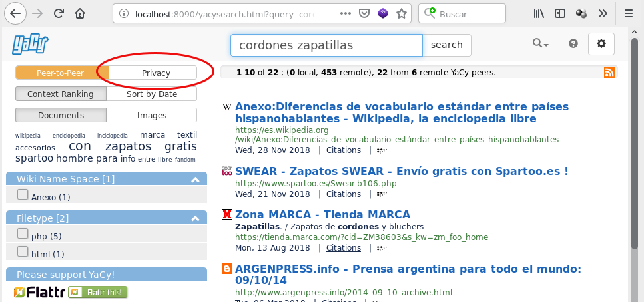Open Citations link for SWEAR result
644x302 pixels.
tap(344, 194)
